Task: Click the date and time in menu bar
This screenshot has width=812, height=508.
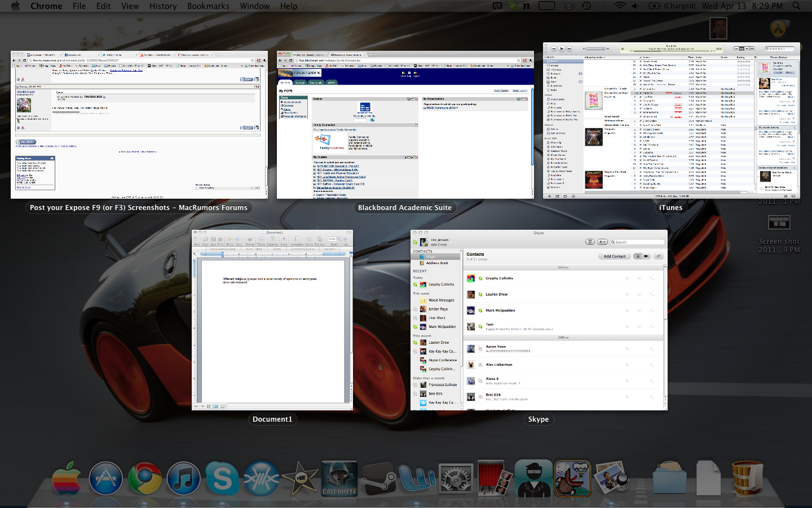Action: [742, 6]
